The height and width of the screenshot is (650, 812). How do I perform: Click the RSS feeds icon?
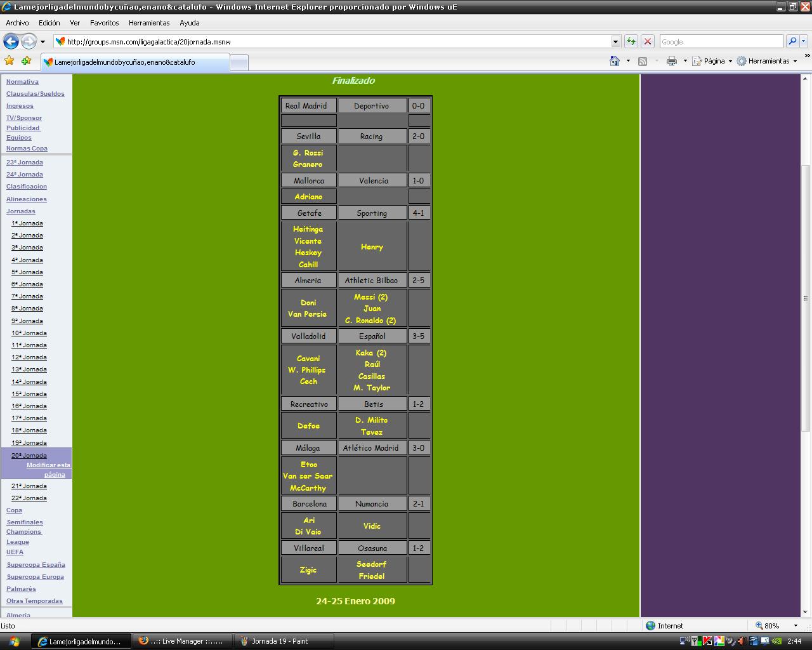pos(643,61)
